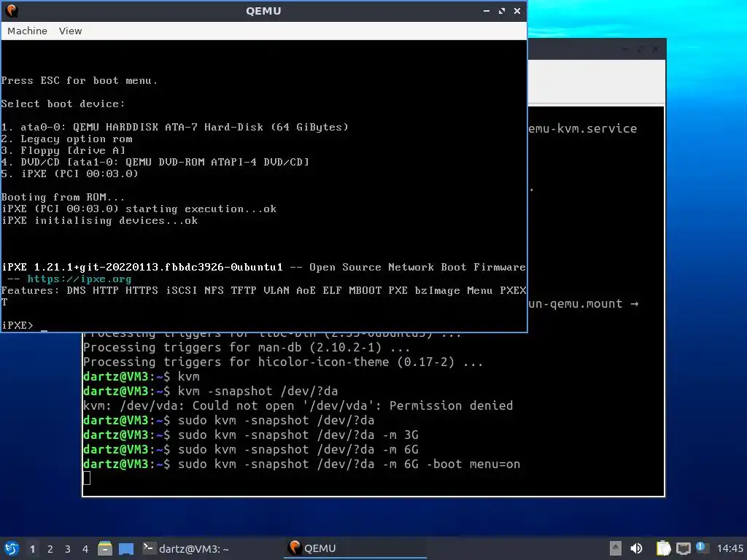
Task: Click the 'dartz@VM3:~$ kvm' command line
Action: (x=142, y=377)
